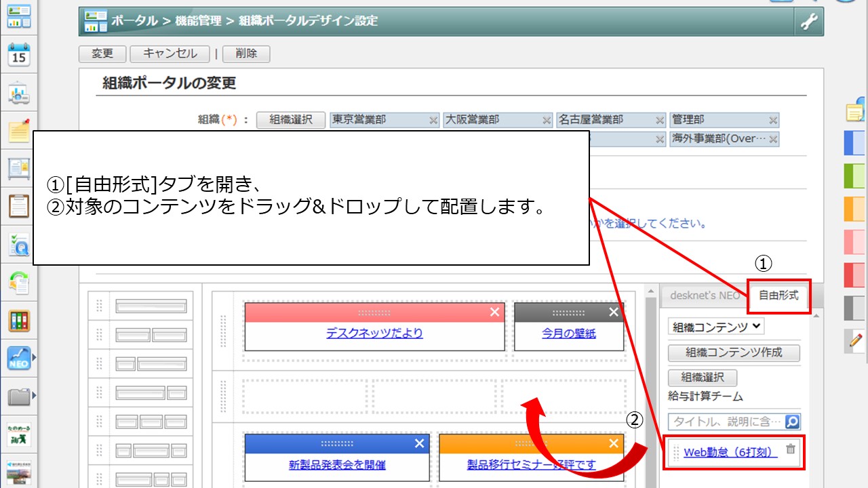Select the pencil edit icon on right
The height and width of the screenshot is (488, 868).
coord(854,341)
